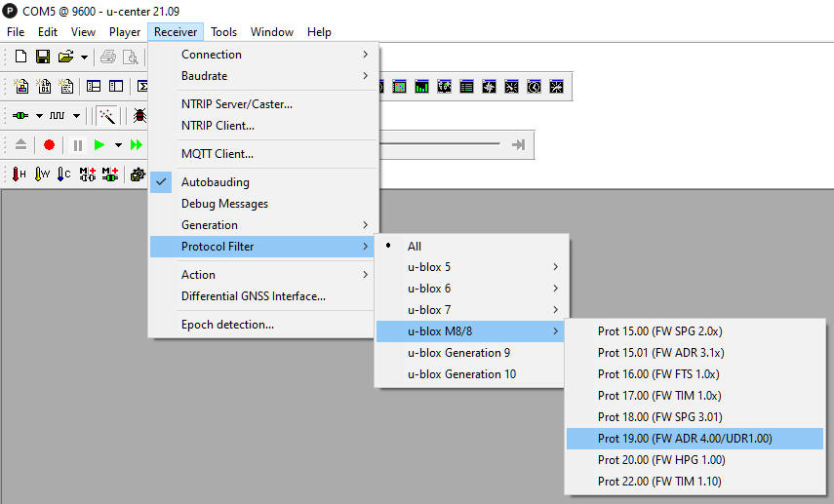Click the square-wave baudrate icon
Image resolution: width=834 pixels, height=504 pixels.
pos(57,115)
